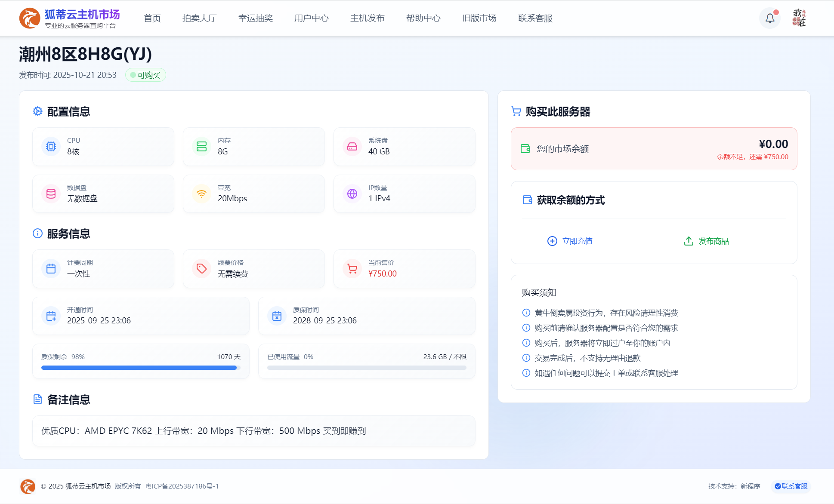The height and width of the screenshot is (504, 834).
Task: Click the wallet icon beside 您的市场余额
Action: coord(525,149)
